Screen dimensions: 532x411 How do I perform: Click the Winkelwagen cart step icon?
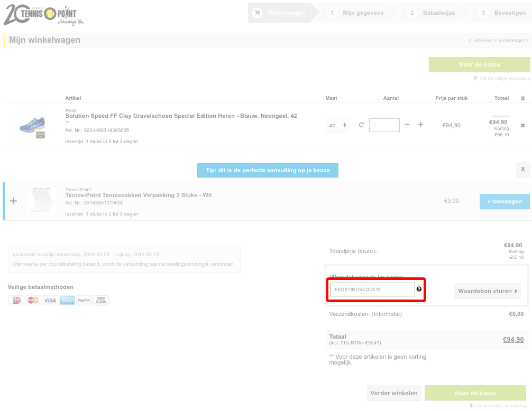click(x=258, y=13)
